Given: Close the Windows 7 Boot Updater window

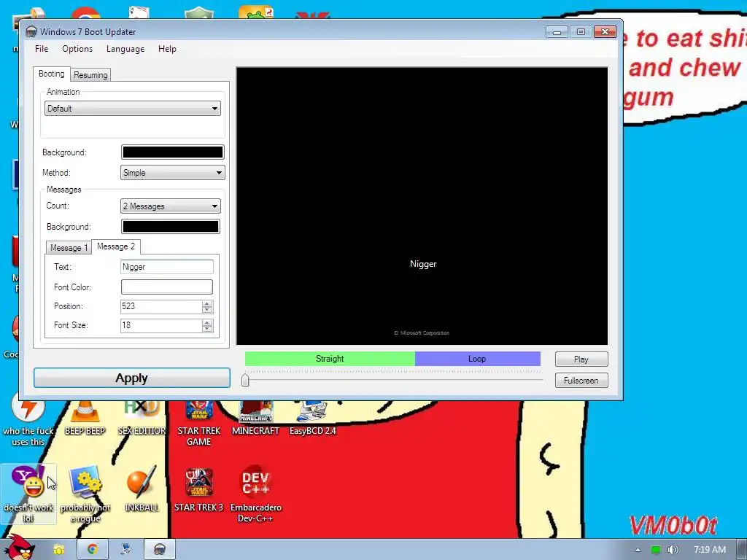Looking at the screenshot, I should [x=605, y=32].
